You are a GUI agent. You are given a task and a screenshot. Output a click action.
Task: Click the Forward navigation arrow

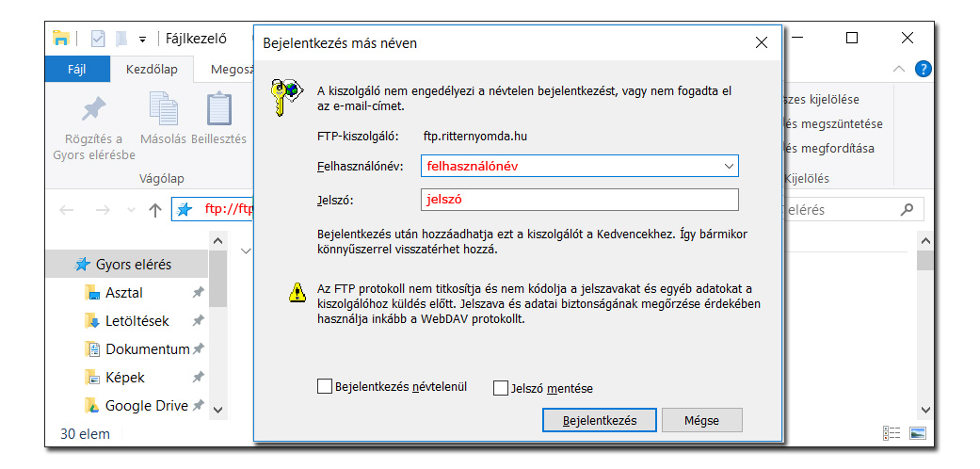(103, 210)
